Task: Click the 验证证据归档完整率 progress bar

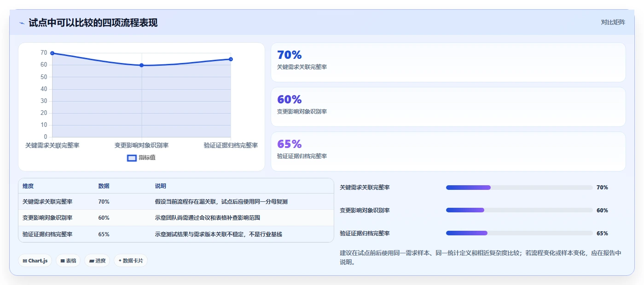Action: click(519, 233)
